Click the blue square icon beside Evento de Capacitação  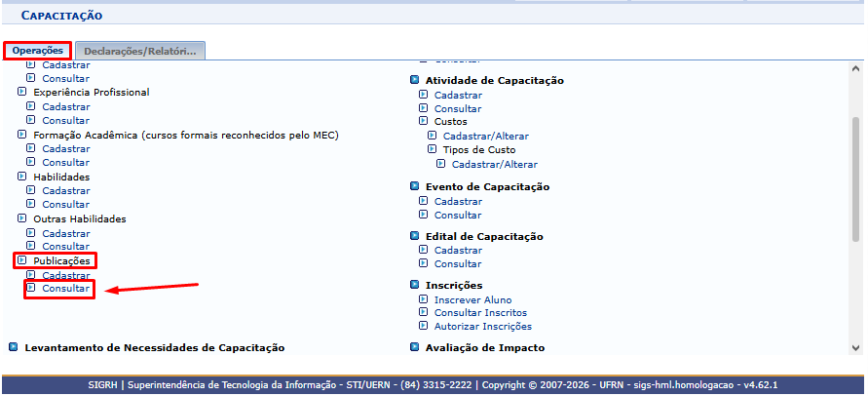(414, 186)
